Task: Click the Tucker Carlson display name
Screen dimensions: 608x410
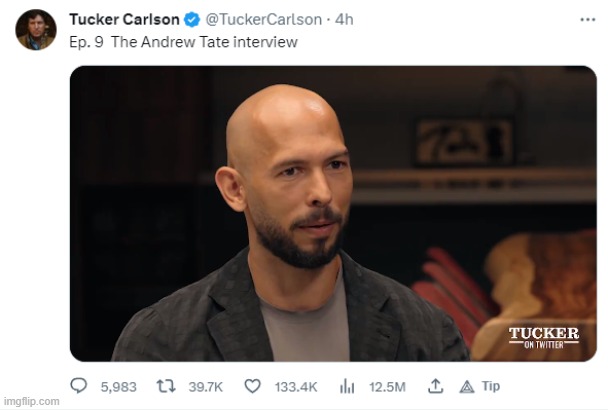Action: coord(124,20)
